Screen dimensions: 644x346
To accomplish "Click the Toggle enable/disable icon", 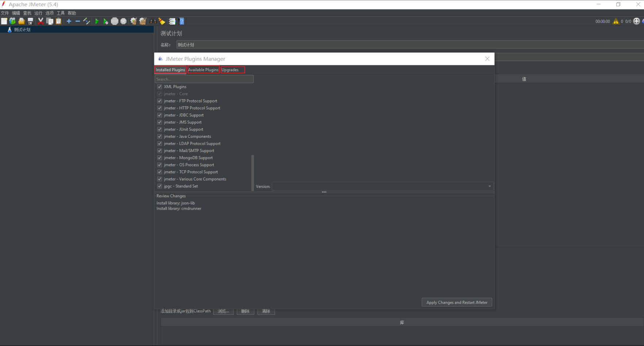I will 86,21.
